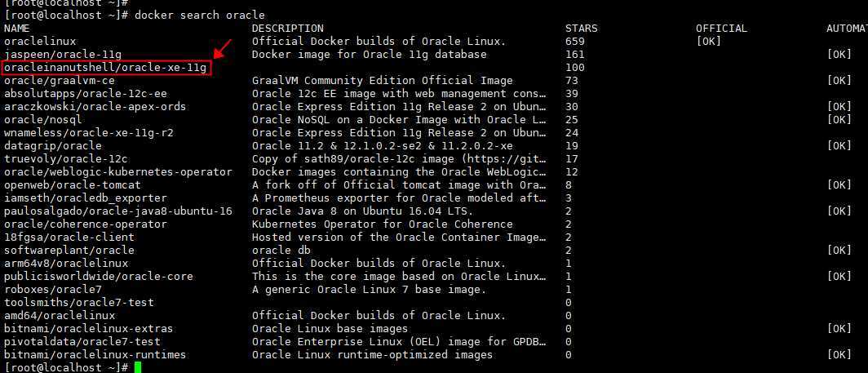Click the green terminal cursor block
868x373 pixels.
click(x=138, y=367)
